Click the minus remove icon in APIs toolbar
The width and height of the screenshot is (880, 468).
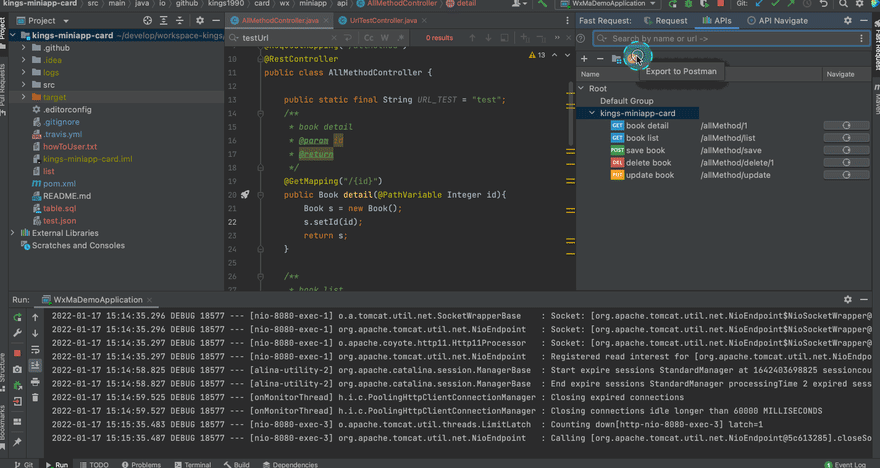[x=600, y=58]
